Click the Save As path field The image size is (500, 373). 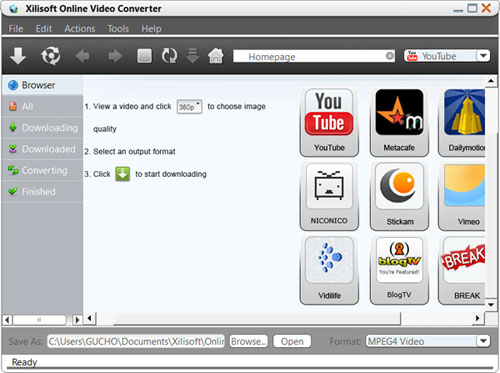136,341
